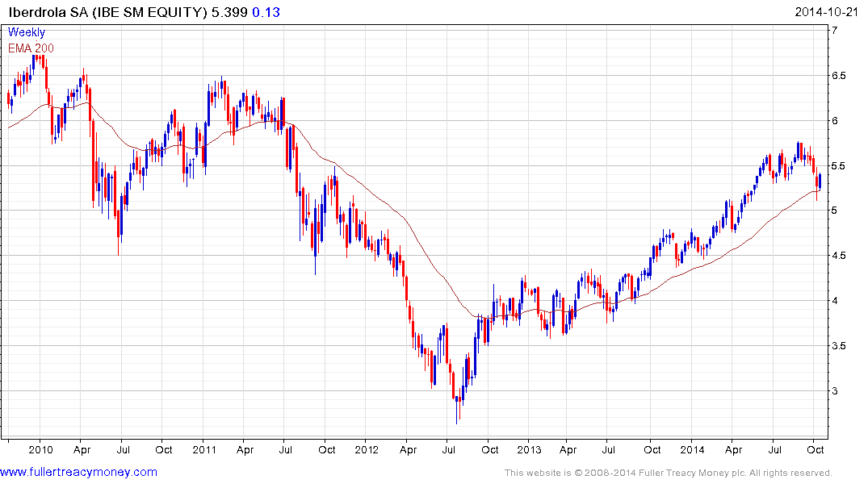Click the y-axis value 4
The image size is (868, 484).
coord(835,300)
